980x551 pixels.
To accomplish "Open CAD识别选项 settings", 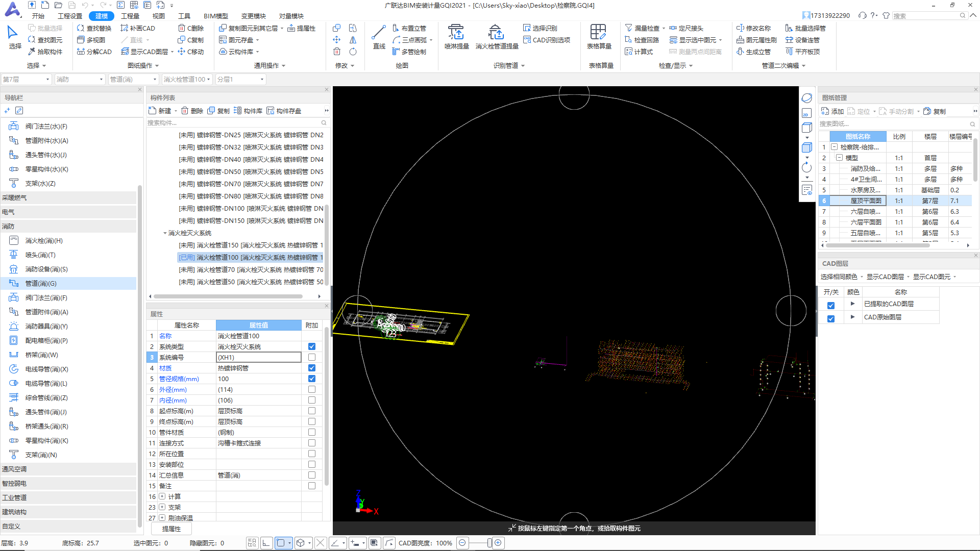I will pos(547,40).
